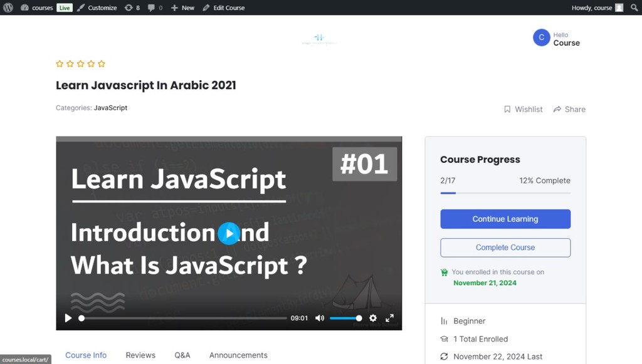The height and width of the screenshot is (364, 642).
Task: Open video settings gear
Action: [x=373, y=318]
